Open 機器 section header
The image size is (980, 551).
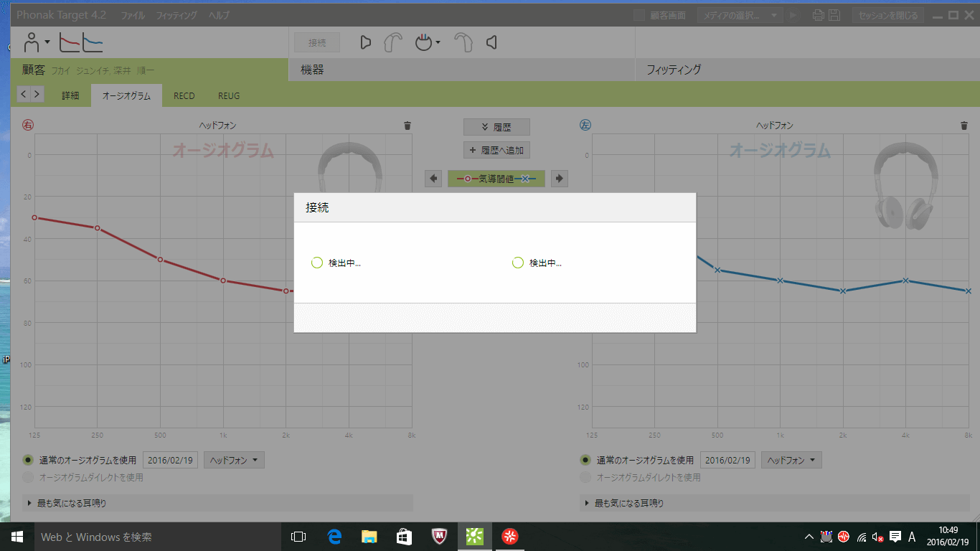click(x=461, y=70)
